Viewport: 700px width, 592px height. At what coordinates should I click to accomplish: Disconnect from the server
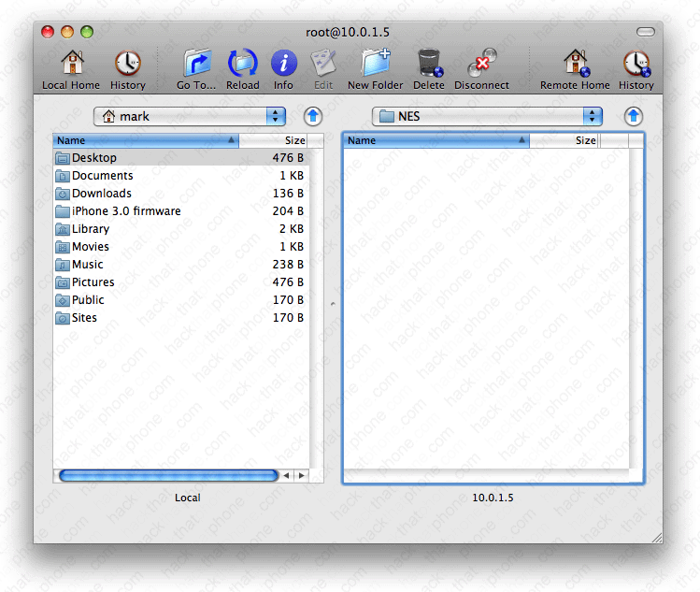(x=481, y=64)
